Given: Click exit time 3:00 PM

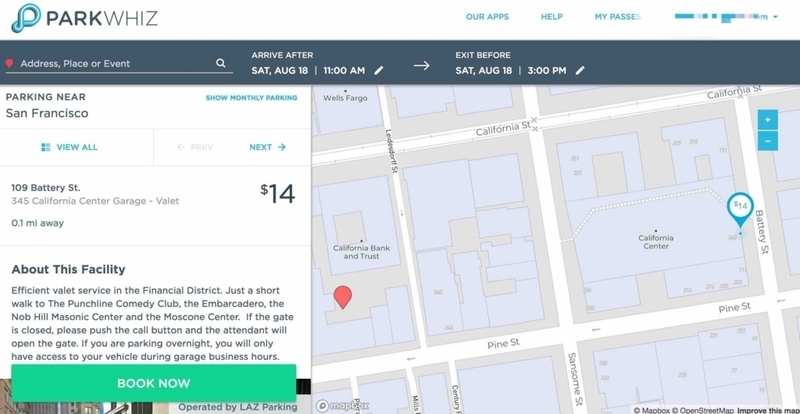Looking at the screenshot, I should click(547, 70).
